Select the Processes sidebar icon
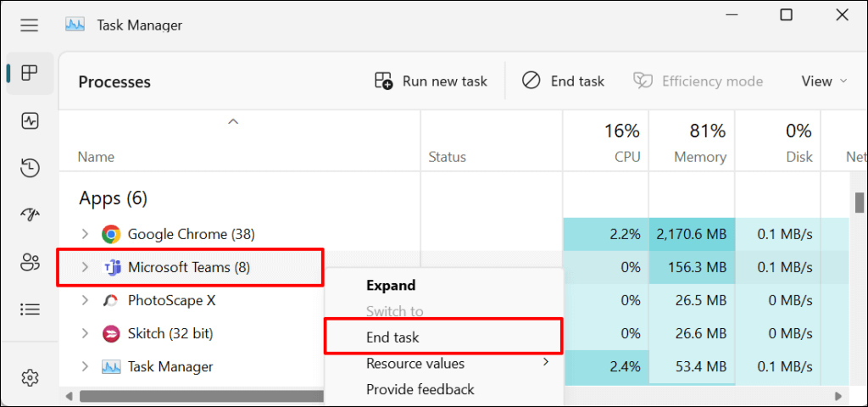 click(x=30, y=74)
